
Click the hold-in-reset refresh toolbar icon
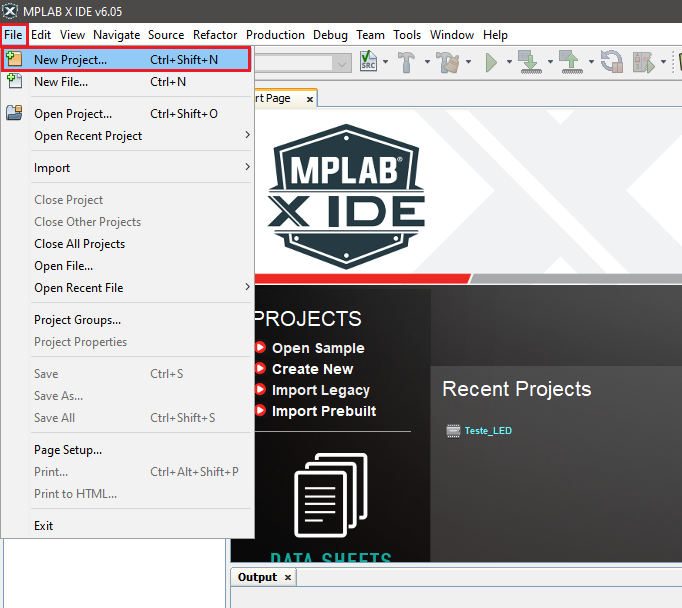[x=612, y=62]
